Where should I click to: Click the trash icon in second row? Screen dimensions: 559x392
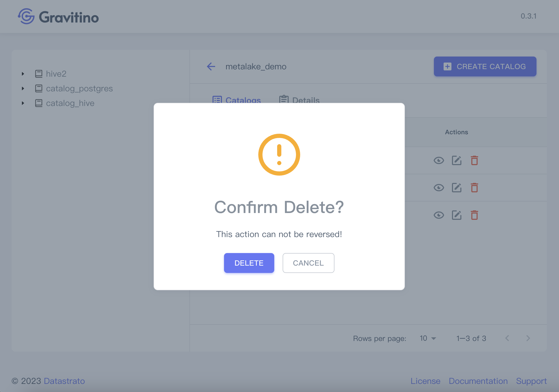[x=474, y=188]
